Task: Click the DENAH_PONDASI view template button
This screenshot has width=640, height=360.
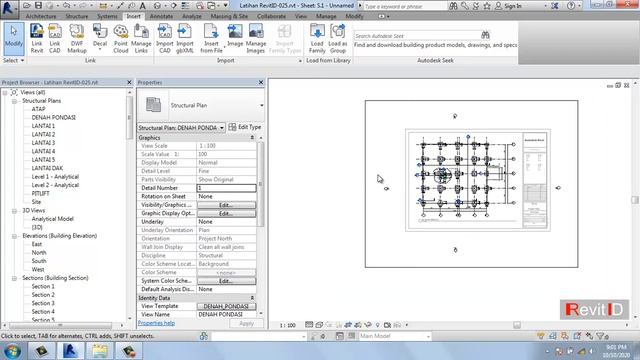Action: 227,306
